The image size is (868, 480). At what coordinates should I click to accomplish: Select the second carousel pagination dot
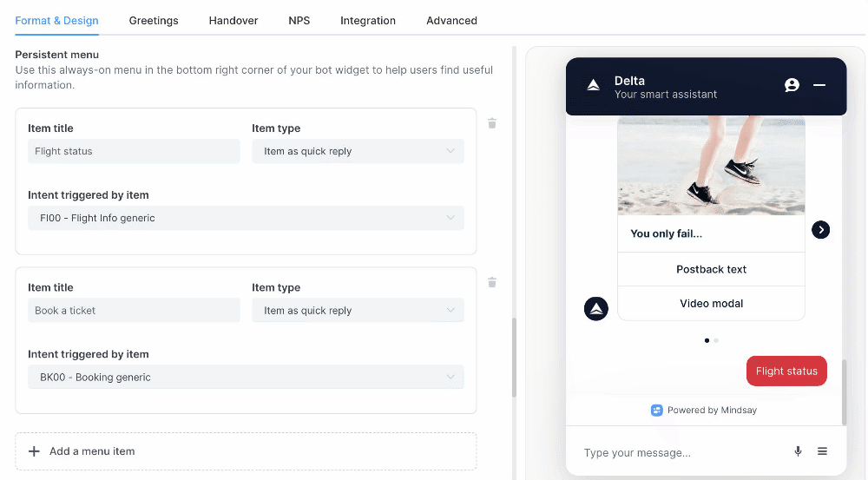click(x=716, y=340)
